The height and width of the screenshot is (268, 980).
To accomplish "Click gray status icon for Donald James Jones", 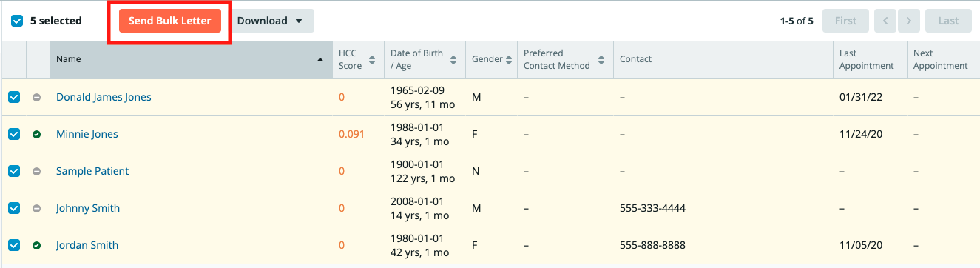I will click(x=37, y=98).
